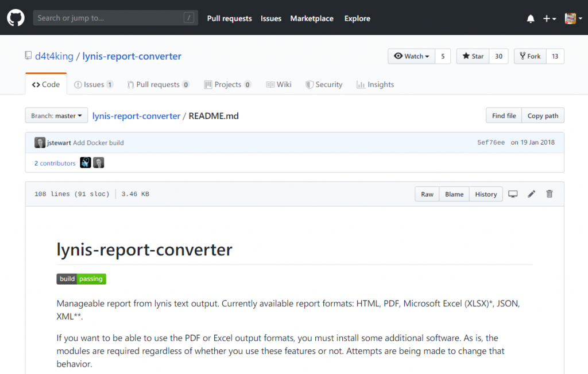
Task: Open first contributor's blue avatar
Action: (86, 162)
